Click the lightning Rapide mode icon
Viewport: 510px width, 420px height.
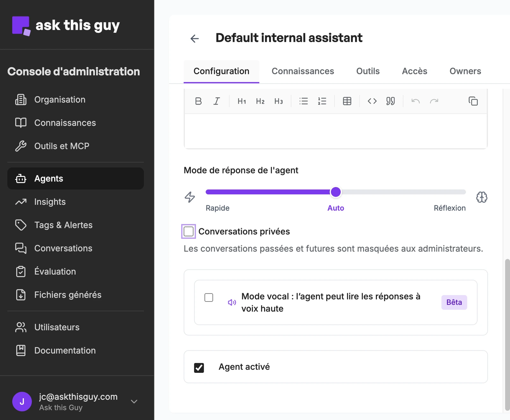coord(190,197)
